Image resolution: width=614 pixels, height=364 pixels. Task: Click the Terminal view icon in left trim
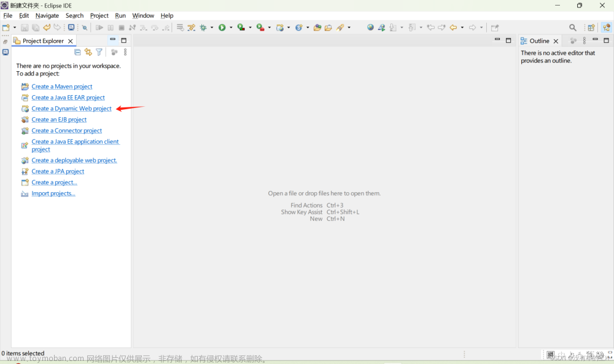(x=6, y=52)
